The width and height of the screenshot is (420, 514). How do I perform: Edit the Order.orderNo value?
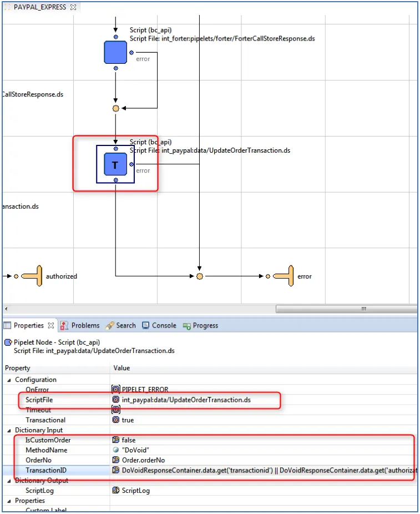tap(143, 460)
